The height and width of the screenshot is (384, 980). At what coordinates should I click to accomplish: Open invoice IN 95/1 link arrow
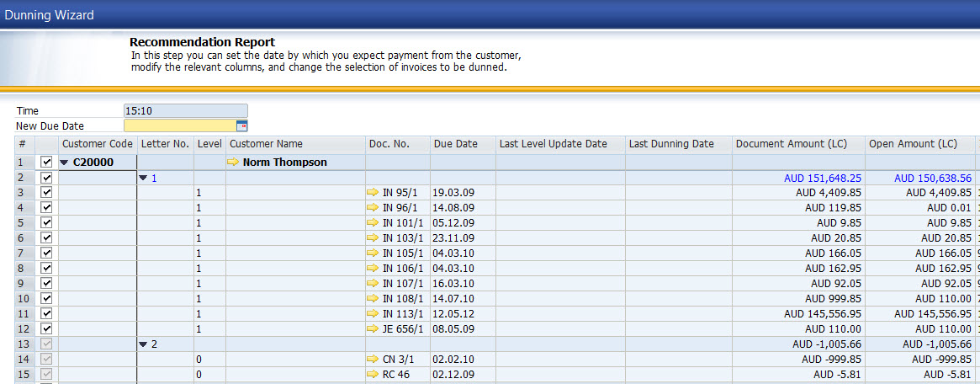pos(373,193)
